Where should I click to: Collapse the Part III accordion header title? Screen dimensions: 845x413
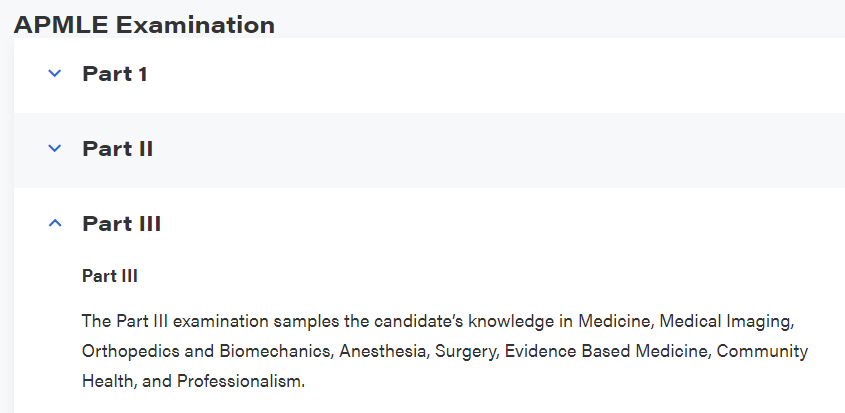click(122, 223)
